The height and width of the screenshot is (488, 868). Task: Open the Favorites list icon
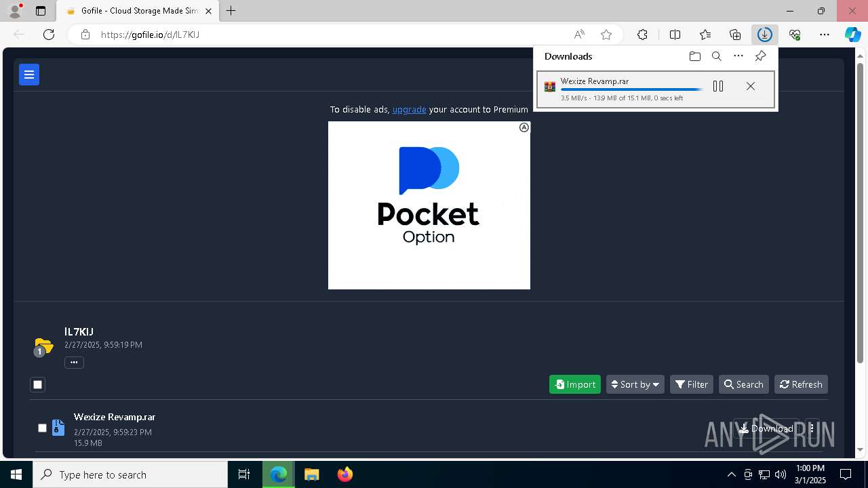tap(705, 35)
